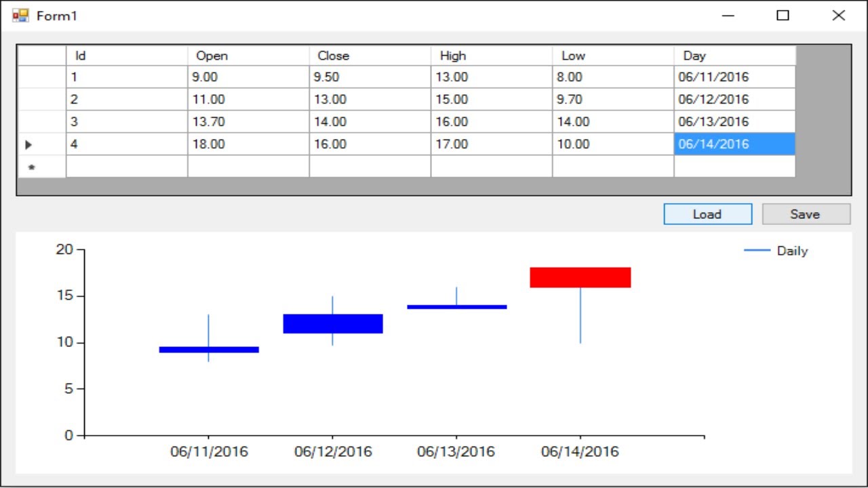Click the 06/12/2016 chart axis label
Viewport: 868px width, 488px height.
point(333,452)
